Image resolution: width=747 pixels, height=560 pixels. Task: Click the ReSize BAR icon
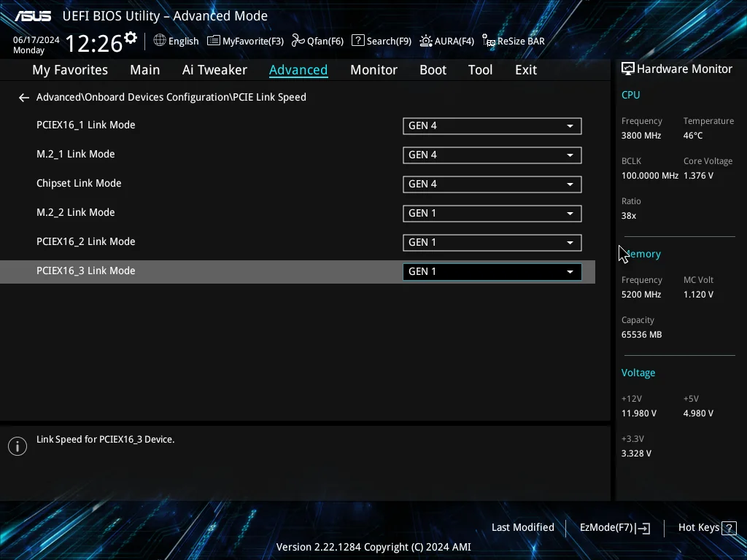tap(488, 41)
